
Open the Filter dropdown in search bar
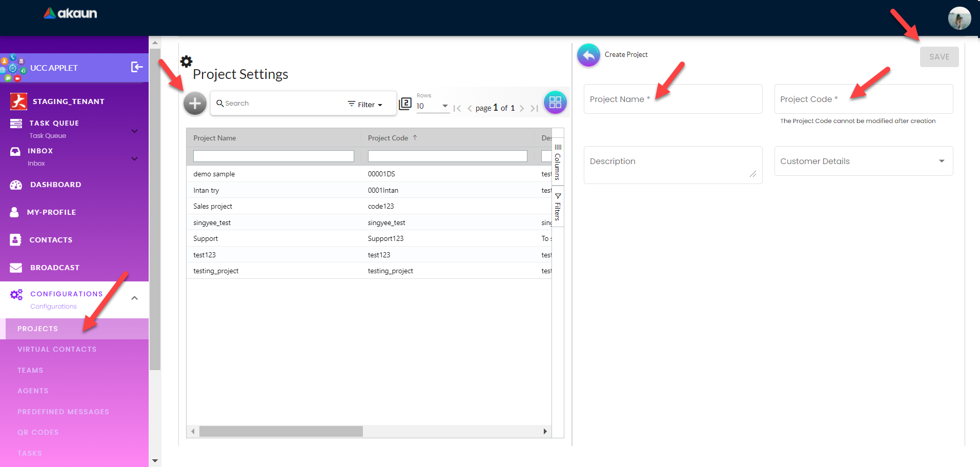tap(365, 105)
